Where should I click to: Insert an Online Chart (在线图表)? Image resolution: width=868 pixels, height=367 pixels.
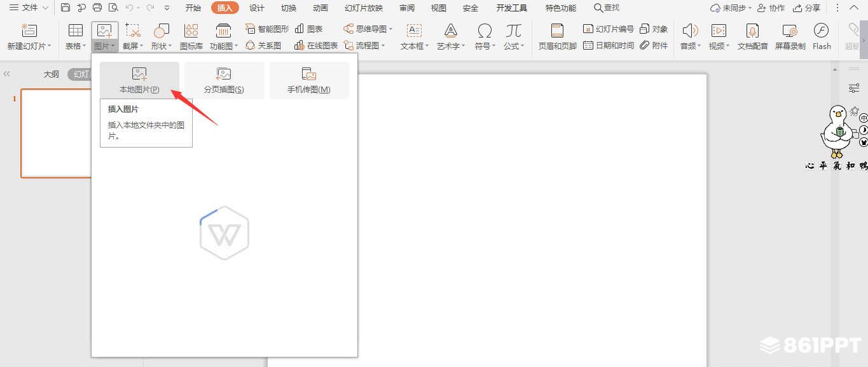coord(316,45)
